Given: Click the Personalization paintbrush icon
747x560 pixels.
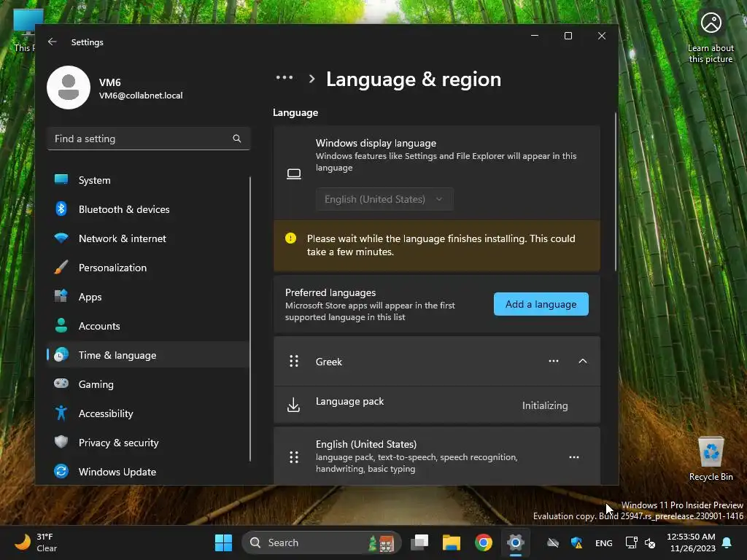Looking at the screenshot, I should (61, 267).
